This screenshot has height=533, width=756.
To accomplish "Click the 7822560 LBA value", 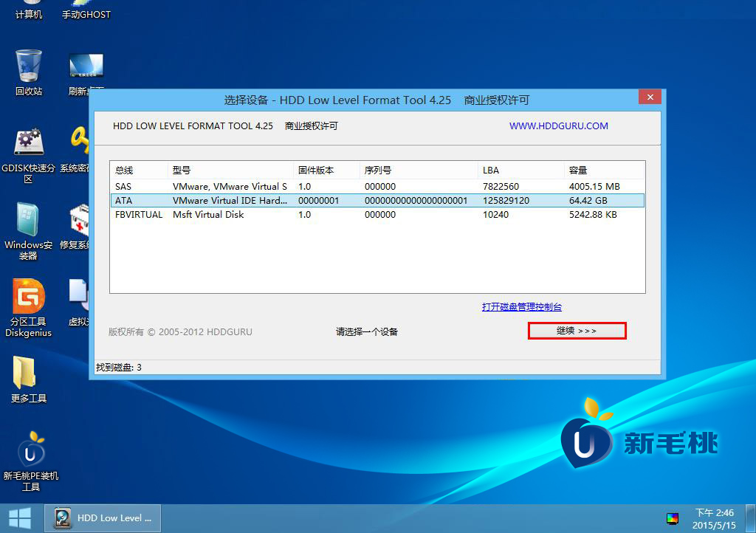I will coord(501,187).
